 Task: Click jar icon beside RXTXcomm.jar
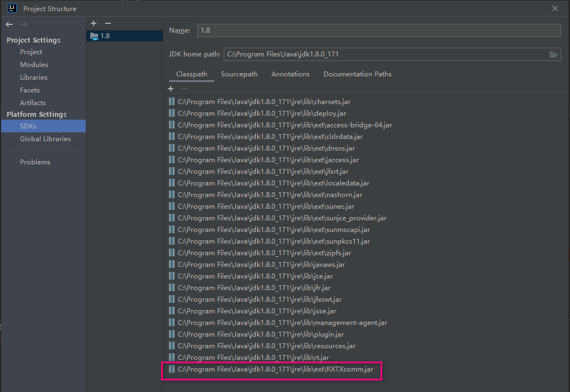(172, 369)
